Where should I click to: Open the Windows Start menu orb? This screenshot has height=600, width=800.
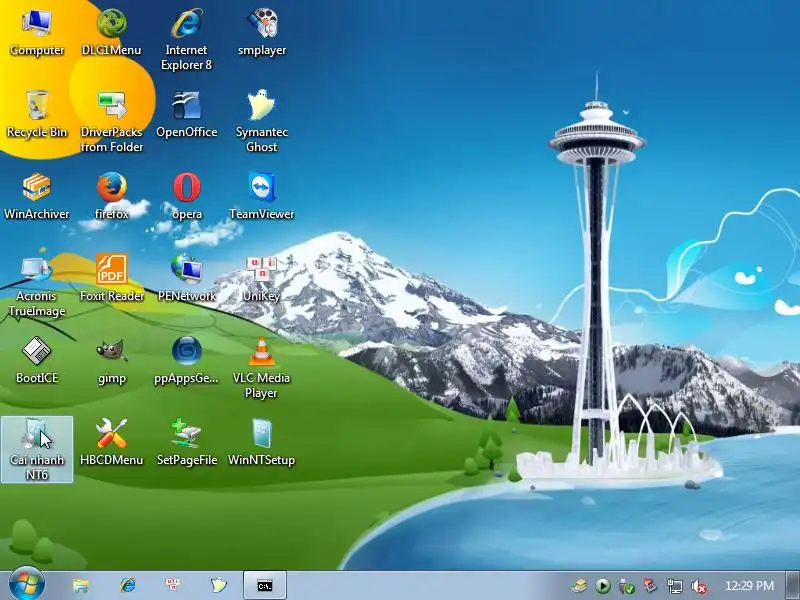tap(26, 584)
